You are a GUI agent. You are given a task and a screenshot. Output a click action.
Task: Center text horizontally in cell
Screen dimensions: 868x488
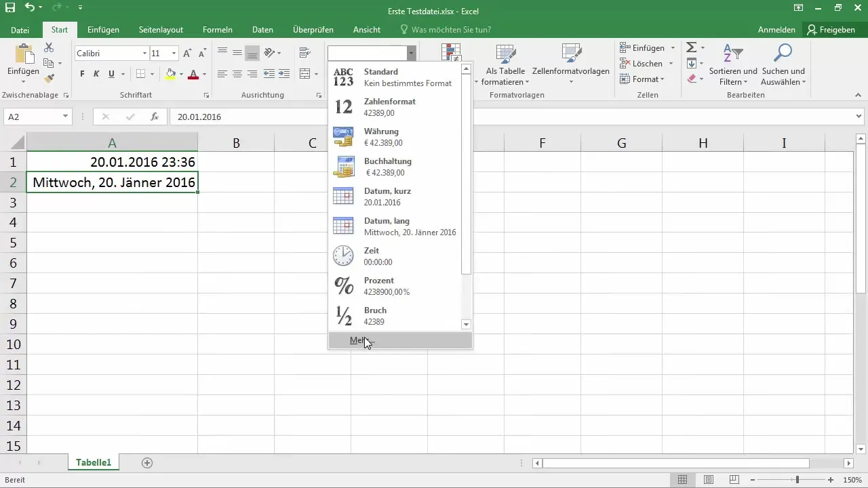tap(237, 74)
